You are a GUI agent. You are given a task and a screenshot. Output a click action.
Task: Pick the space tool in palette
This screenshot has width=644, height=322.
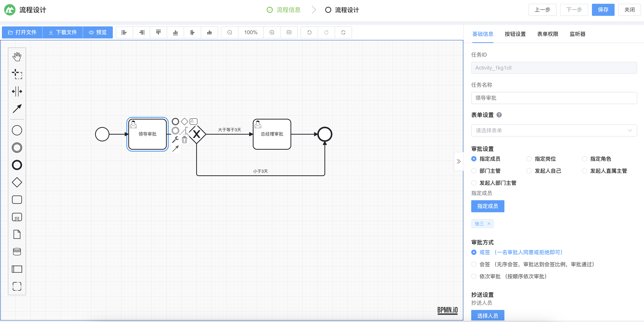click(17, 91)
